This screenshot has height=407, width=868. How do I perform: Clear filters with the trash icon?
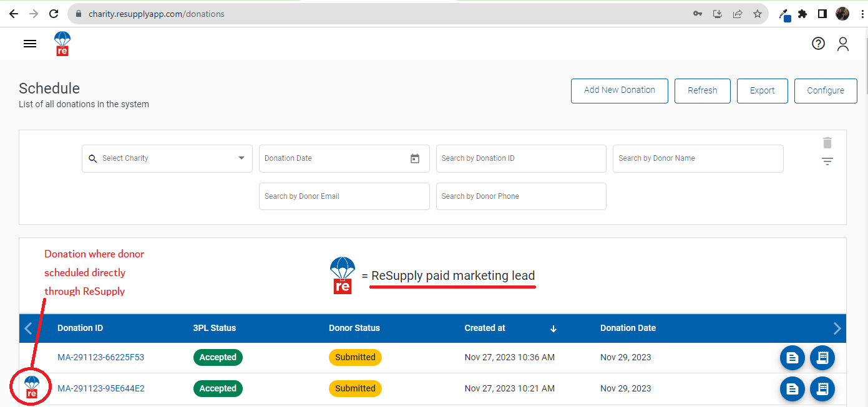point(827,143)
